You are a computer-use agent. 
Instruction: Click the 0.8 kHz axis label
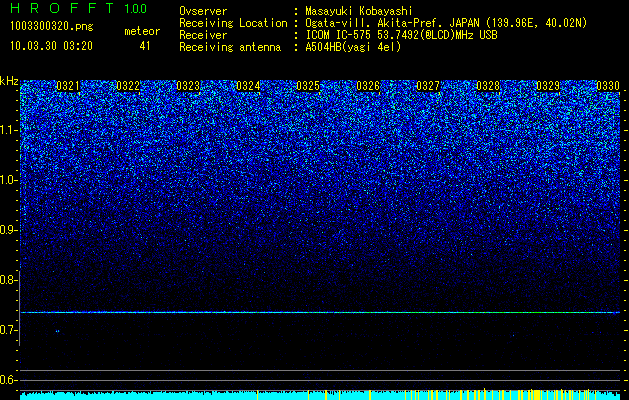pos(9,280)
